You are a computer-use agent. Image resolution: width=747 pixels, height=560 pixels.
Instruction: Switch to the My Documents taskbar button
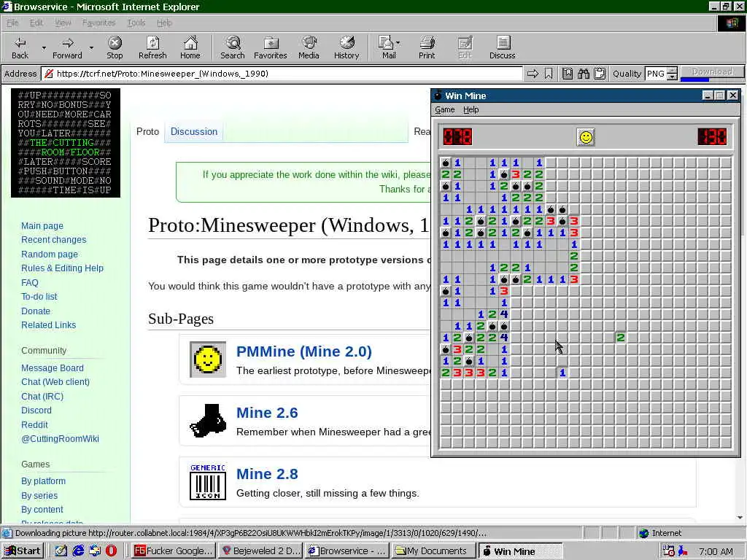[x=433, y=551]
